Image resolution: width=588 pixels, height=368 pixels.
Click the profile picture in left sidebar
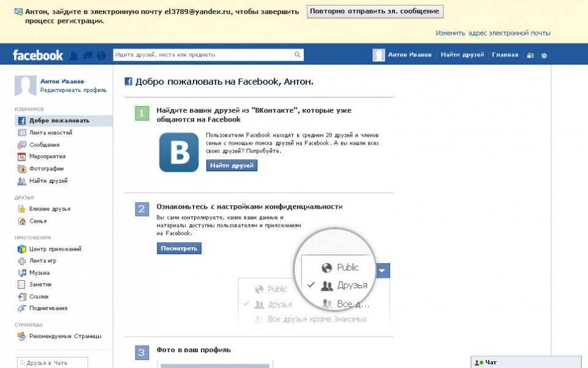pyautogui.click(x=26, y=86)
